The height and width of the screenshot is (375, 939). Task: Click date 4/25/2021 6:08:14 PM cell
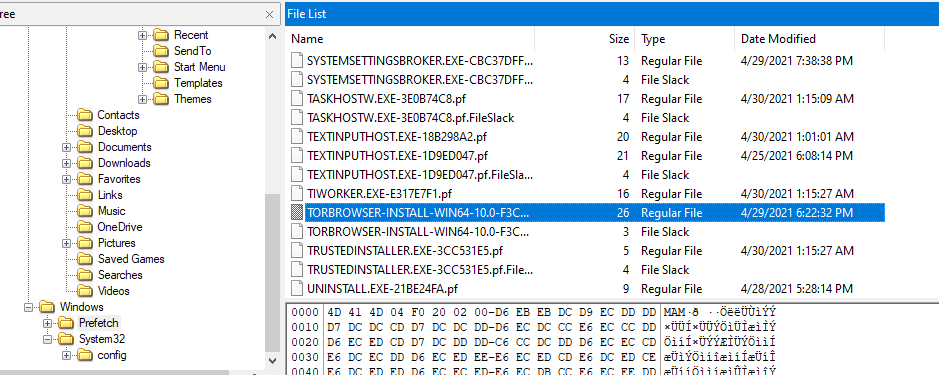[796, 156]
